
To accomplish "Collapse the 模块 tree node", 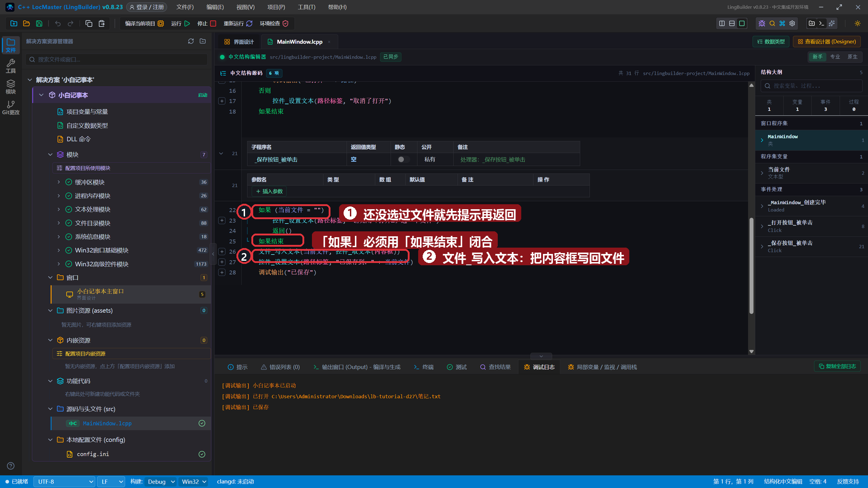I will tap(50, 155).
